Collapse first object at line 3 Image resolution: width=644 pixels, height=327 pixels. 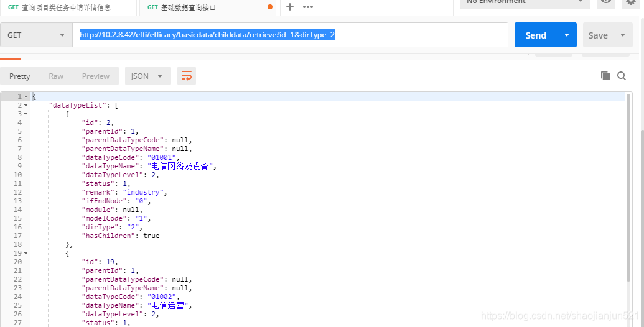pos(26,114)
